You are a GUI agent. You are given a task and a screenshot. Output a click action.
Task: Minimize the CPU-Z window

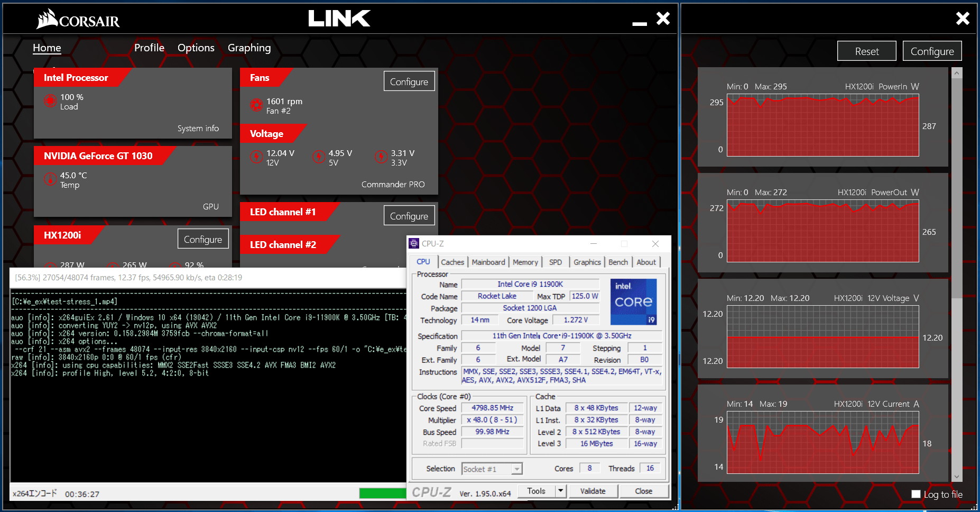594,244
